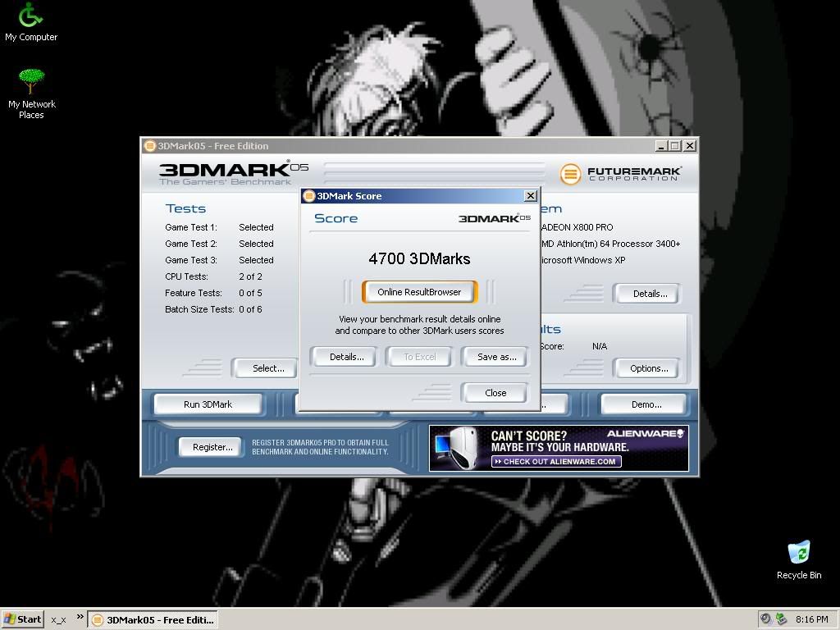Click the '0 of 6' batch size value
The image size is (840, 630).
(250, 309)
